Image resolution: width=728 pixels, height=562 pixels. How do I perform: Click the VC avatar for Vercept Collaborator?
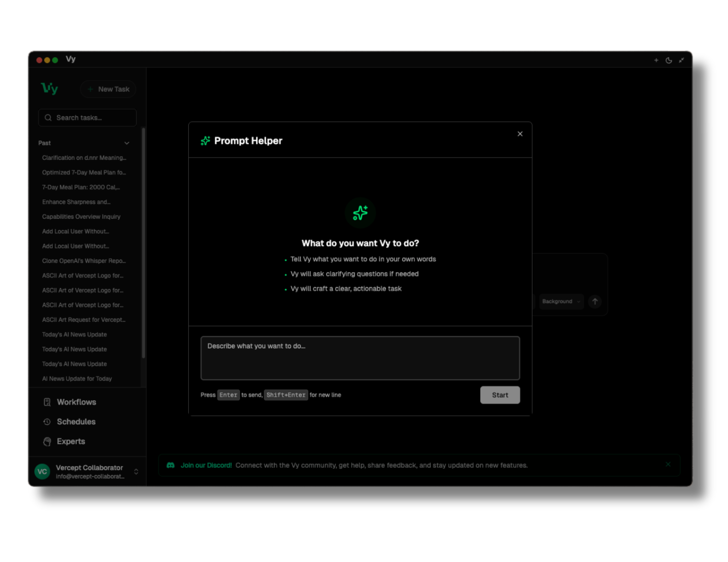click(42, 471)
